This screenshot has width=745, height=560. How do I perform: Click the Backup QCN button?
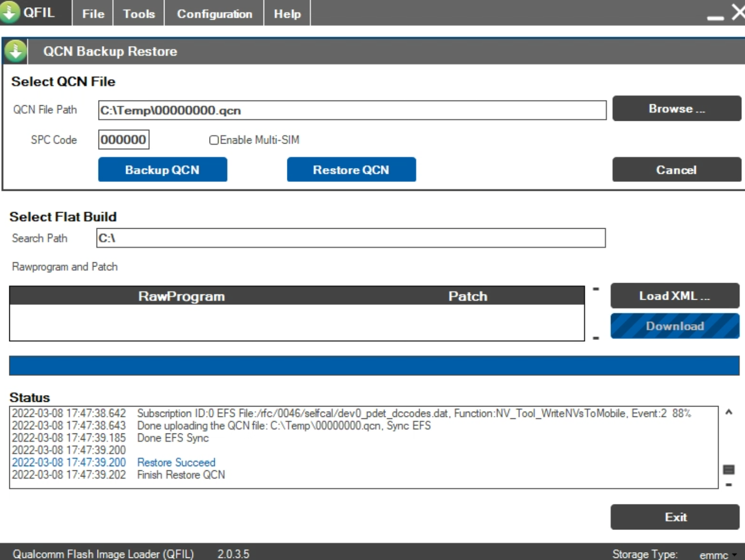point(162,170)
